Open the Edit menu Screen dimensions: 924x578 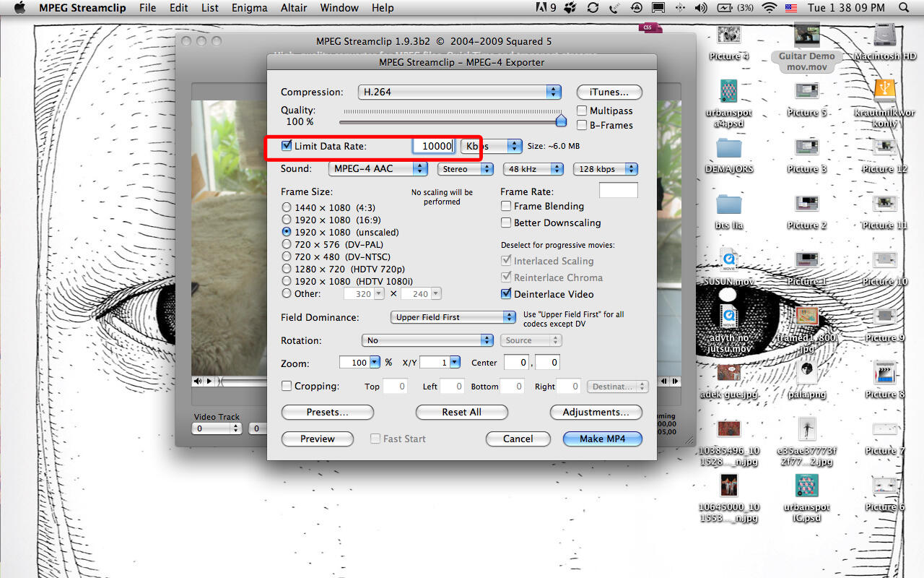pos(179,8)
